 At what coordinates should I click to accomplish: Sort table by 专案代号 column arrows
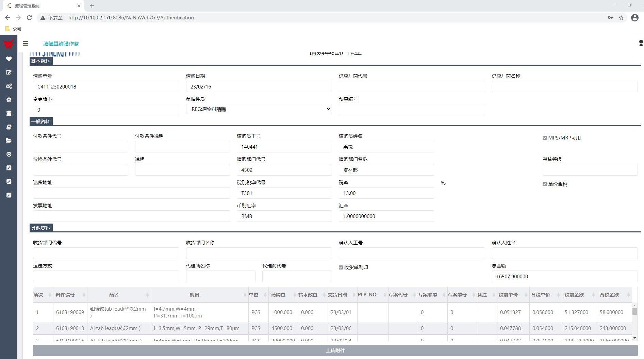pos(414,295)
